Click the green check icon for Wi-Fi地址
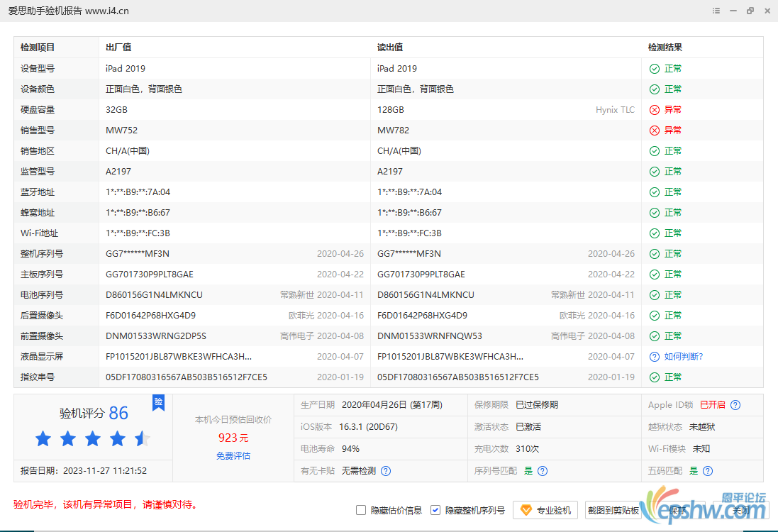Viewport: 778px width, 532px height. pos(655,233)
